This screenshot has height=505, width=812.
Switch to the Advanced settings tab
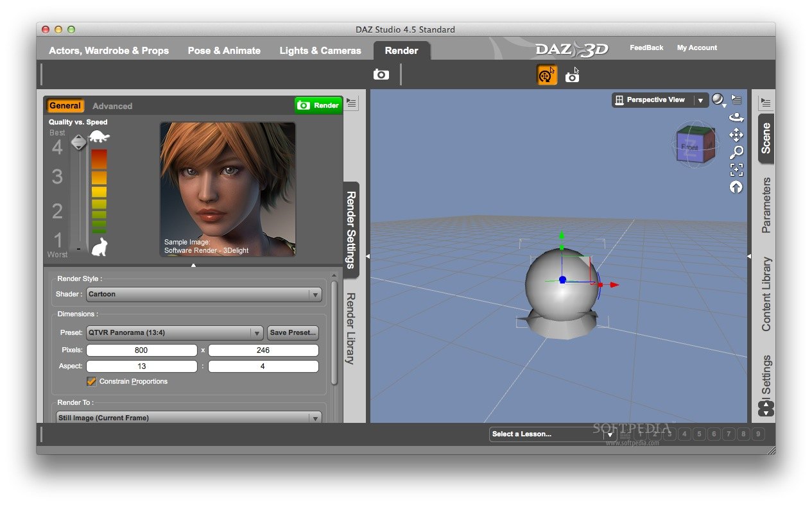[x=112, y=107]
